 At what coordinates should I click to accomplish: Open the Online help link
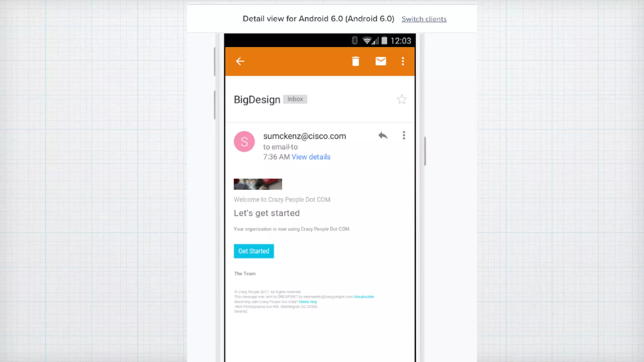(x=308, y=302)
